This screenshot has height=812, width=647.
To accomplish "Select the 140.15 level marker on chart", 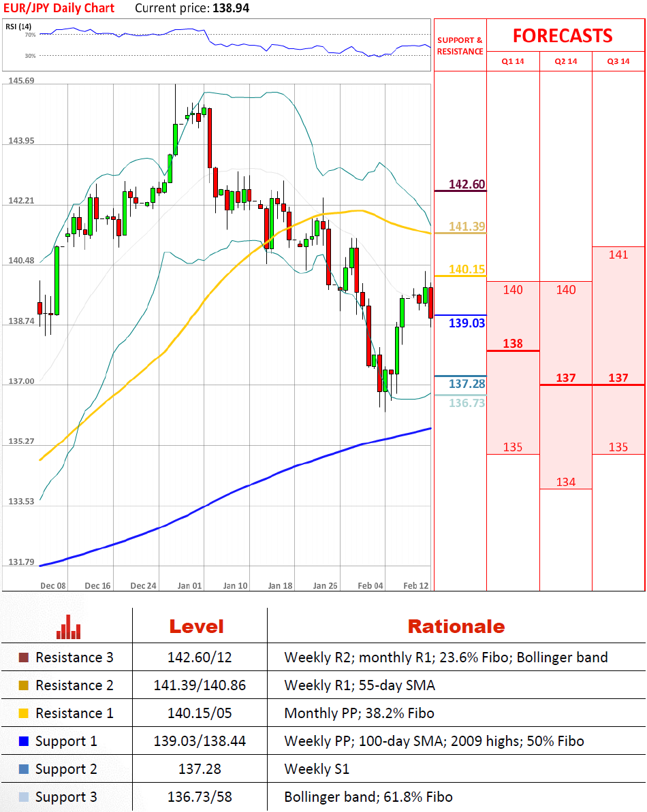I will (467, 270).
